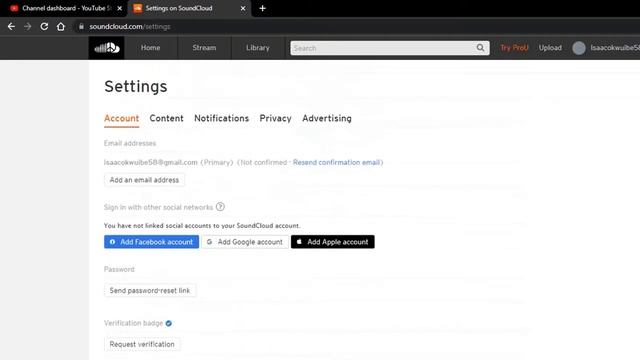The width and height of the screenshot is (640, 360).
Task: Open the Home navigation item
Action: tap(151, 48)
